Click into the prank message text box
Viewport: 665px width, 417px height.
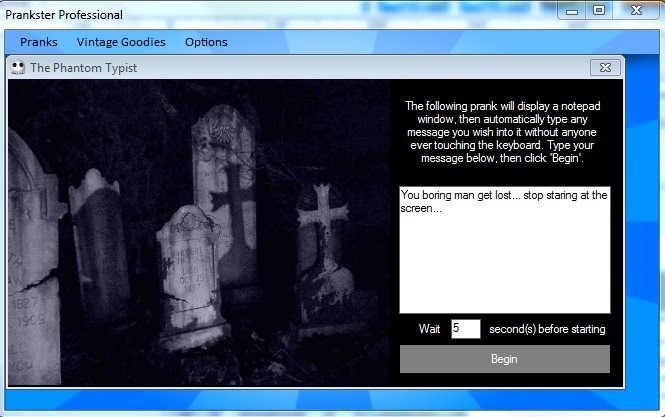pyautogui.click(x=505, y=250)
